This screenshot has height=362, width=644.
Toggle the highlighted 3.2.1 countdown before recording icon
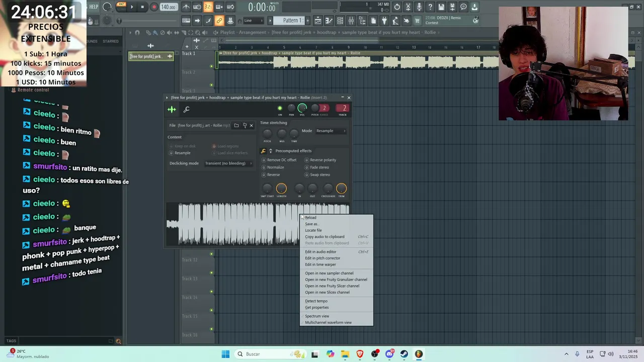tap(208, 7)
